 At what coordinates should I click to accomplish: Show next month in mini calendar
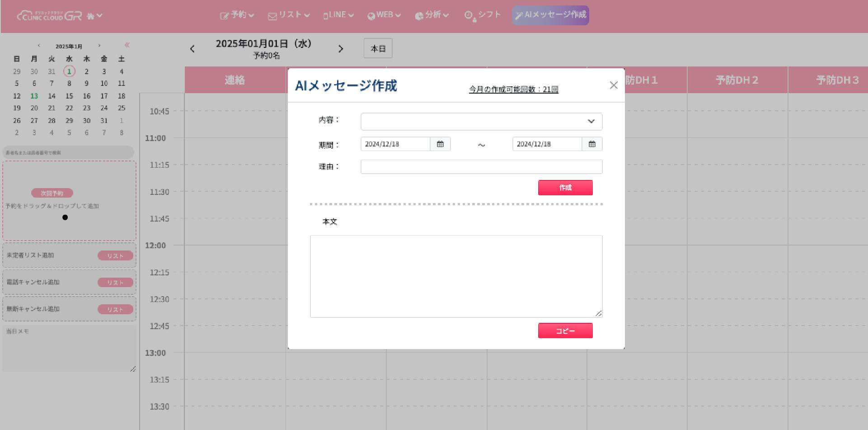(x=99, y=46)
